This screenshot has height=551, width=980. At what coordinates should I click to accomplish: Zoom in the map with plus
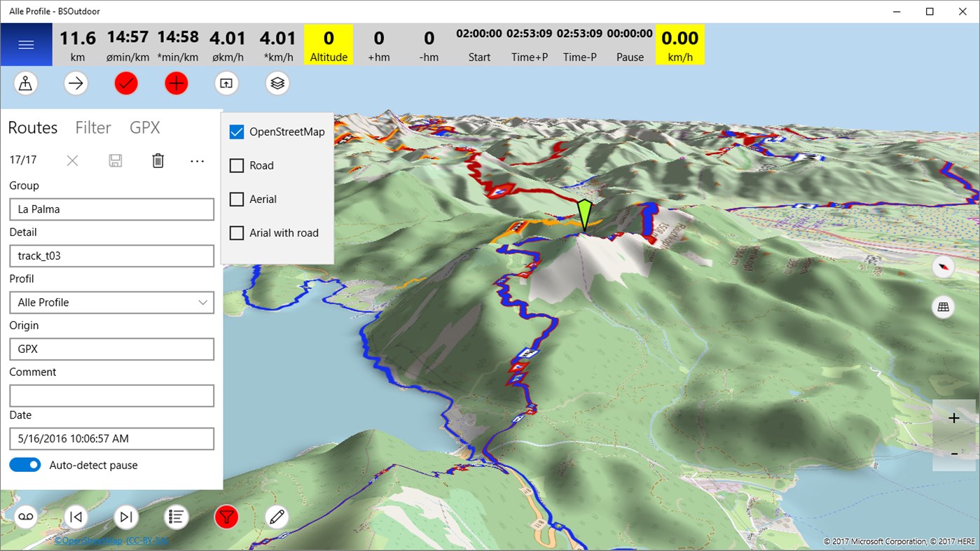tap(954, 418)
